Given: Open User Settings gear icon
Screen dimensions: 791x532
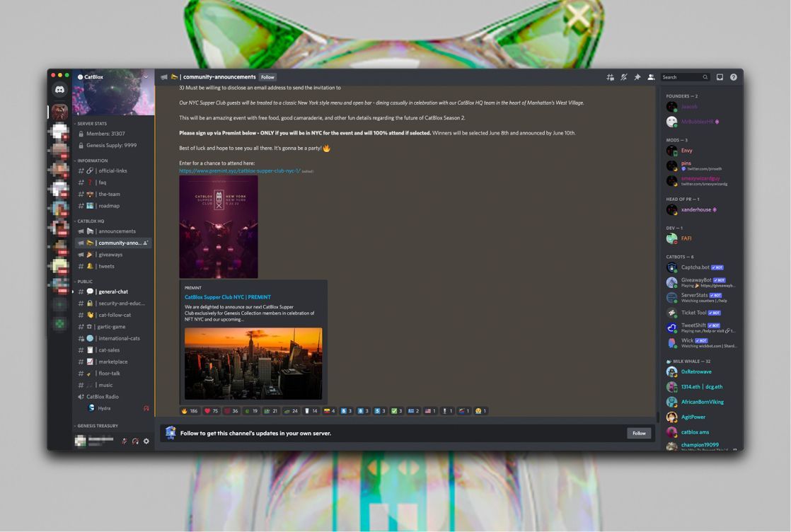Looking at the screenshot, I should [146, 441].
